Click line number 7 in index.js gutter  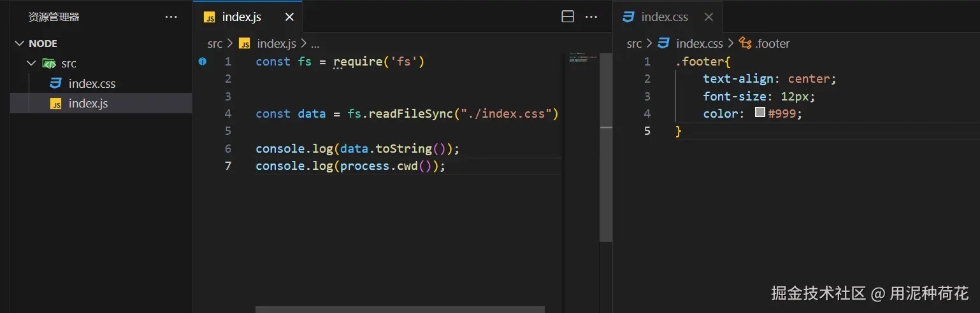coord(228,166)
